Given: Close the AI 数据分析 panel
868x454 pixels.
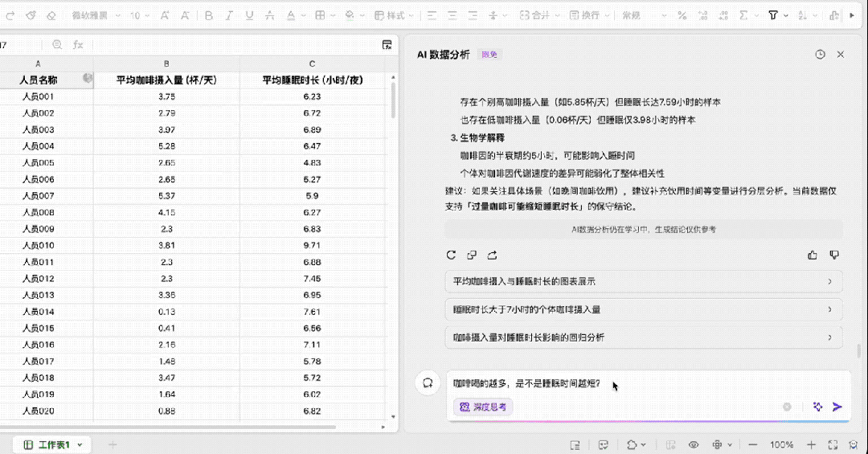Looking at the screenshot, I should [x=841, y=55].
